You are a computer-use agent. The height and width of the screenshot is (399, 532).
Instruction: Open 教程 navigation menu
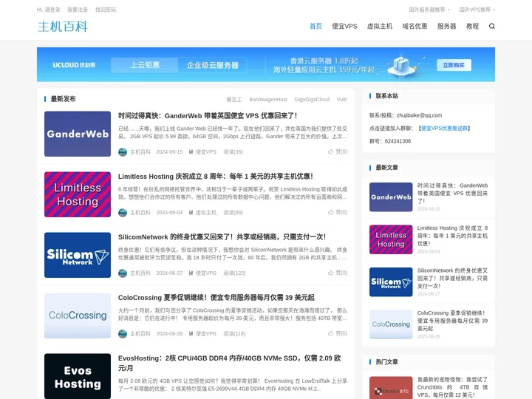click(472, 26)
